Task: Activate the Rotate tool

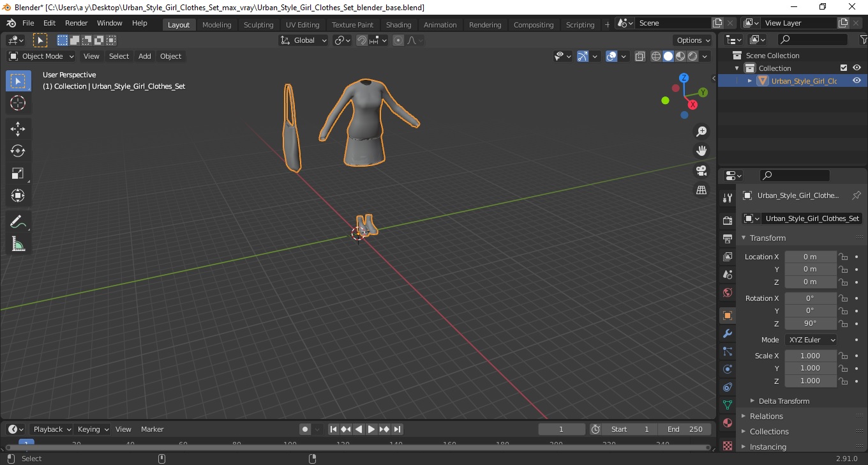Action: (18, 151)
